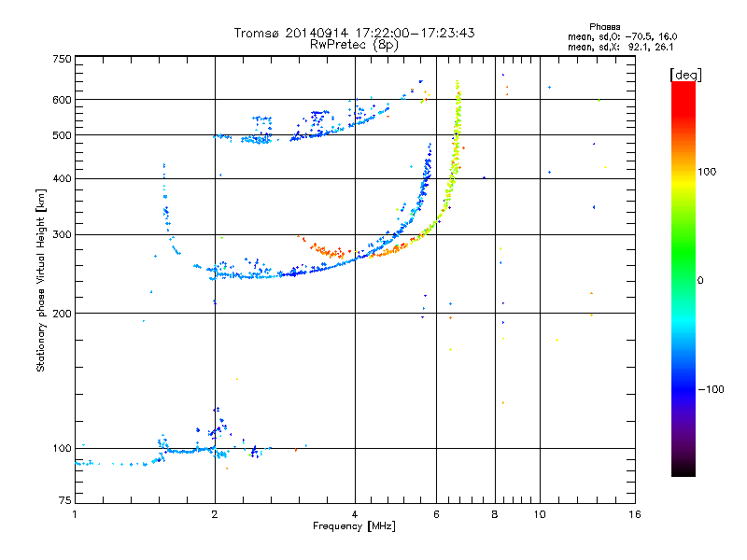Click the mean, sd,O: -70.5, 16.0 text
747x560 pixels.
point(622,36)
